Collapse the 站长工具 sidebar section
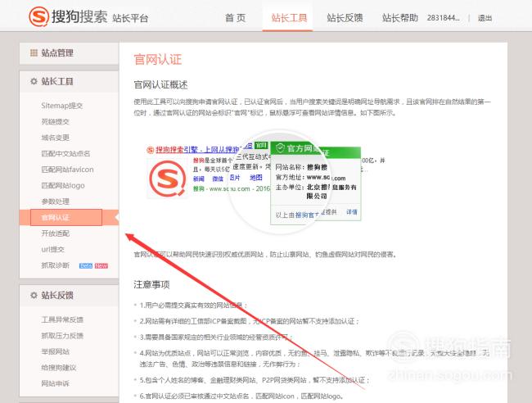532x403 pixels. coord(69,81)
